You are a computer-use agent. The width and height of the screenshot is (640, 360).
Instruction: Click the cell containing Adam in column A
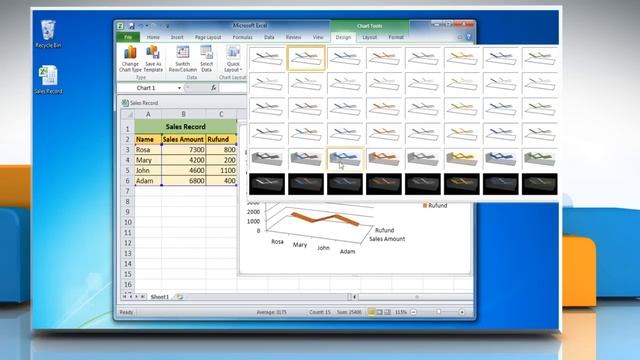pyautogui.click(x=148, y=180)
